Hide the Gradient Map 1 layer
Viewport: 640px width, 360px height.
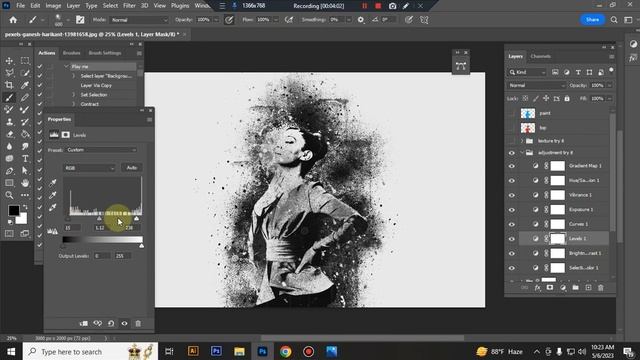pyautogui.click(x=511, y=166)
